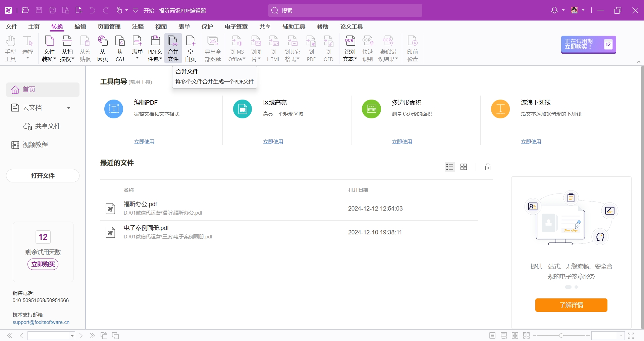The image size is (644, 341).
Task: Click the 正在试用期 立即购买 banner
Action: 589,44
